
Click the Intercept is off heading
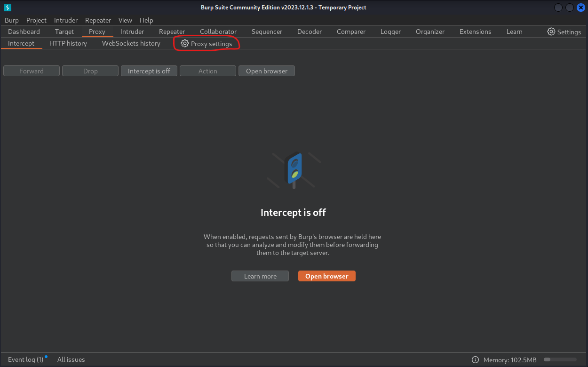(294, 212)
